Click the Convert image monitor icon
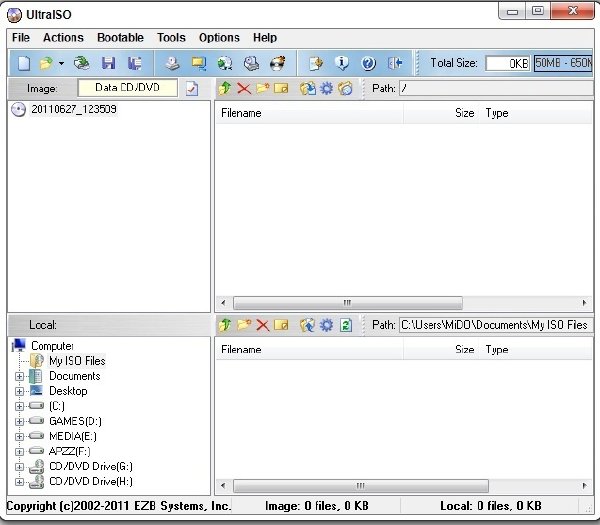Viewport: 600px width, 525px height. tap(199, 63)
